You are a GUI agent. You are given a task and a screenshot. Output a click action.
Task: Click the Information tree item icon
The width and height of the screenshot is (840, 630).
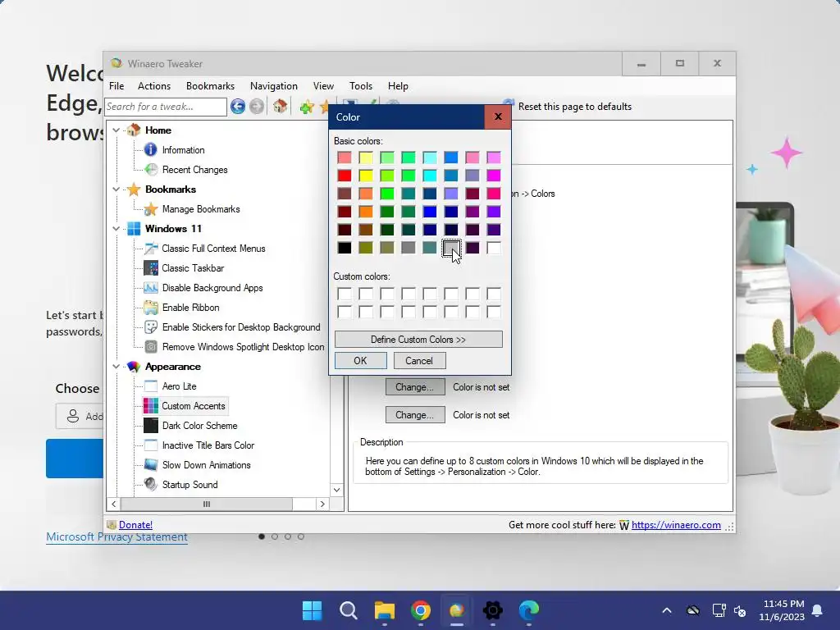click(x=151, y=149)
